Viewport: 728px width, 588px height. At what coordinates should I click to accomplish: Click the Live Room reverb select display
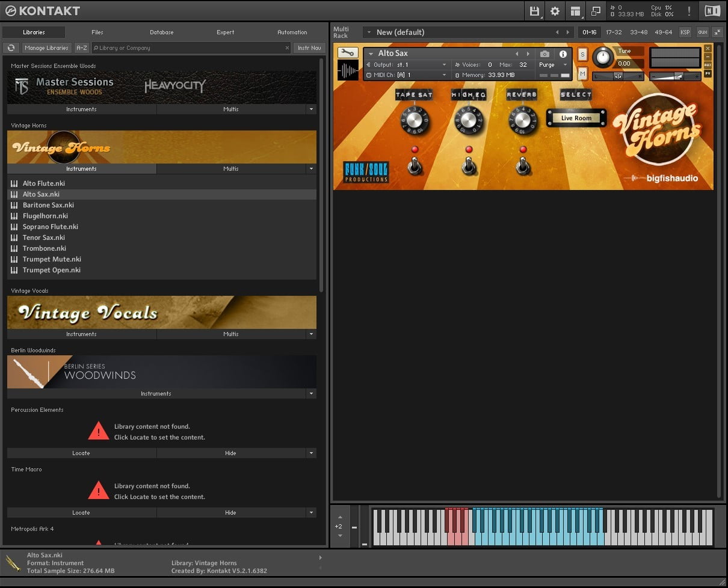point(576,118)
